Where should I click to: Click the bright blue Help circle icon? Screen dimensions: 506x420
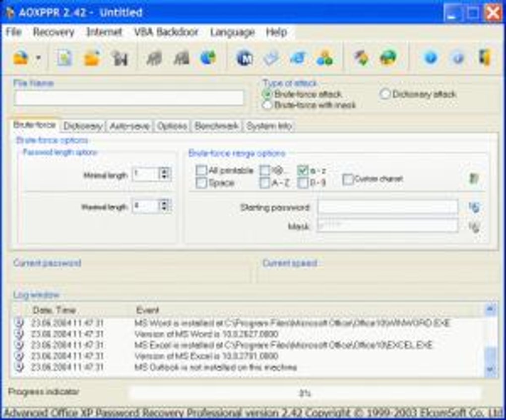point(431,58)
